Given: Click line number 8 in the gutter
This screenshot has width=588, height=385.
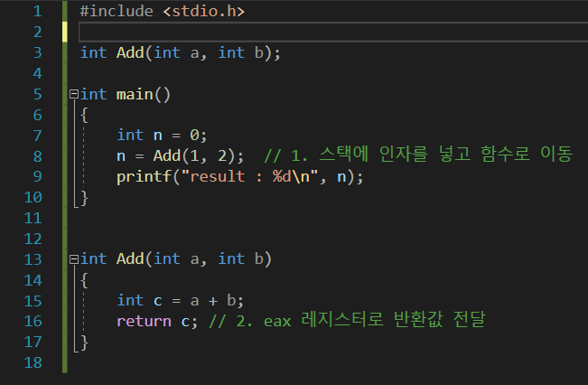Looking at the screenshot, I should [37, 155].
